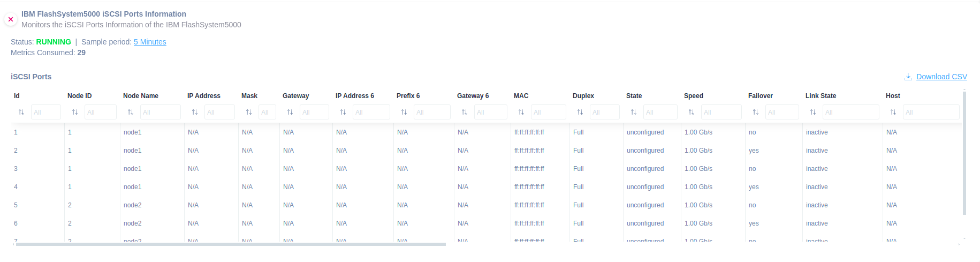
Task: Click the 'inactive' link state in row 6
Action: click(x=817, y=223)
